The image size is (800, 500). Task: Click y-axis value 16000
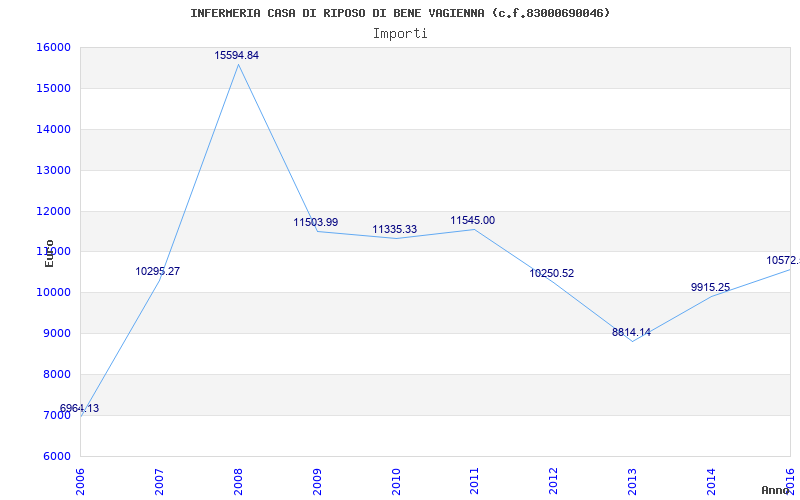click(x=53, y=47)
